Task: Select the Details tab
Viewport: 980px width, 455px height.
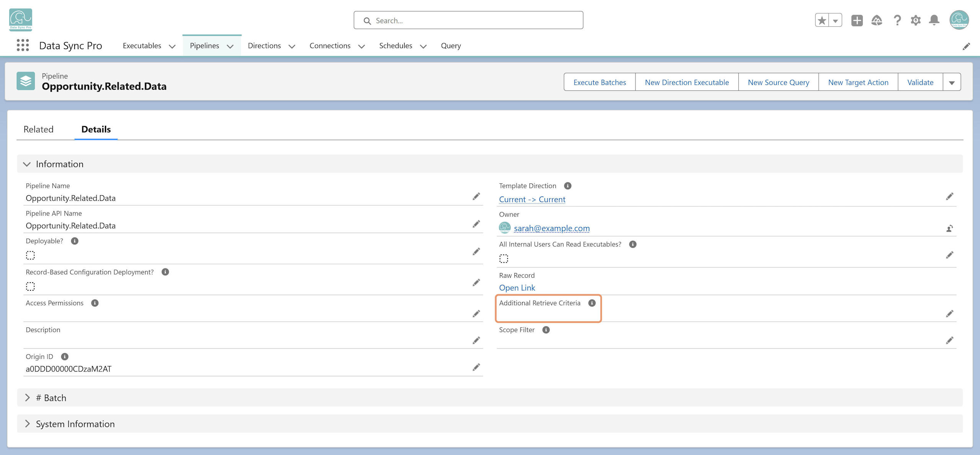Action: coord(96,129)
